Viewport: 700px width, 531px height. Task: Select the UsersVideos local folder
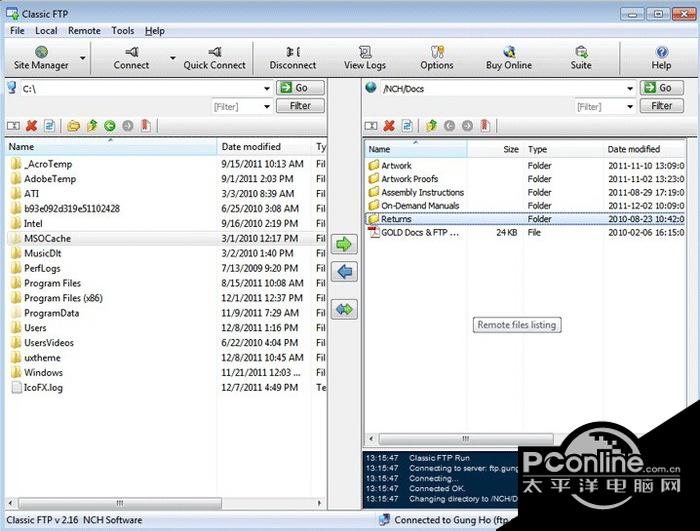pos(166,343)
